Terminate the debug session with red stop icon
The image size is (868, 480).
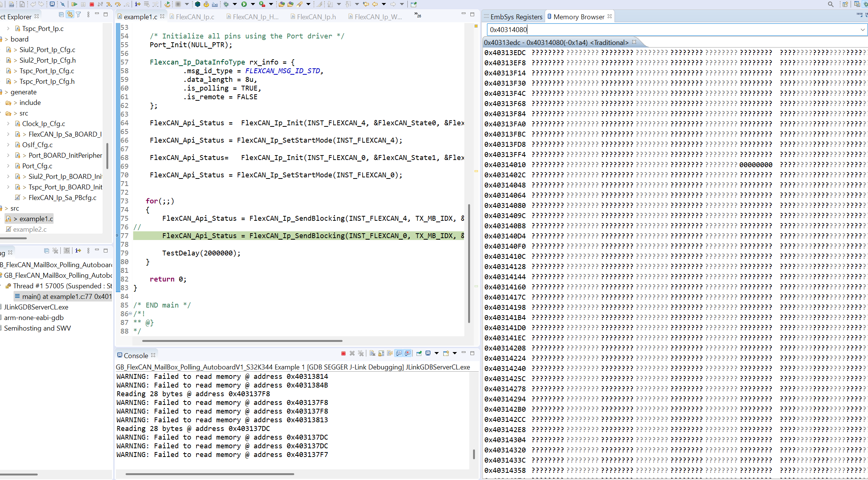(92, 4)
